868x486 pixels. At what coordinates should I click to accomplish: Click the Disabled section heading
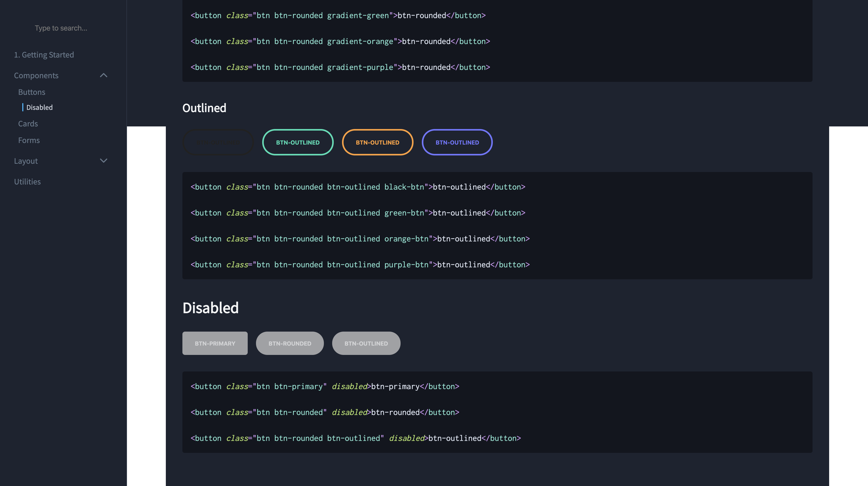tap(210, 307)
